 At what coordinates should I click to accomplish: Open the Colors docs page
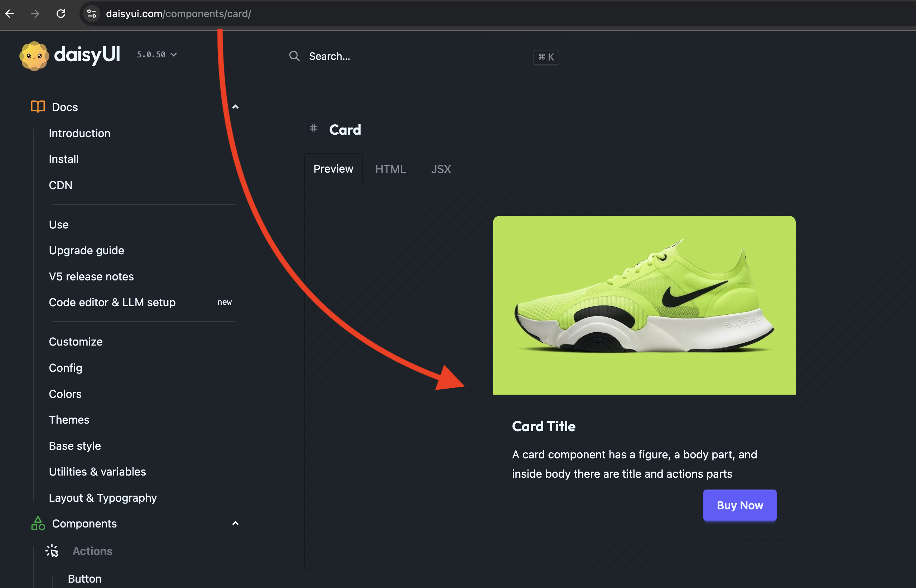click(65, 394)
